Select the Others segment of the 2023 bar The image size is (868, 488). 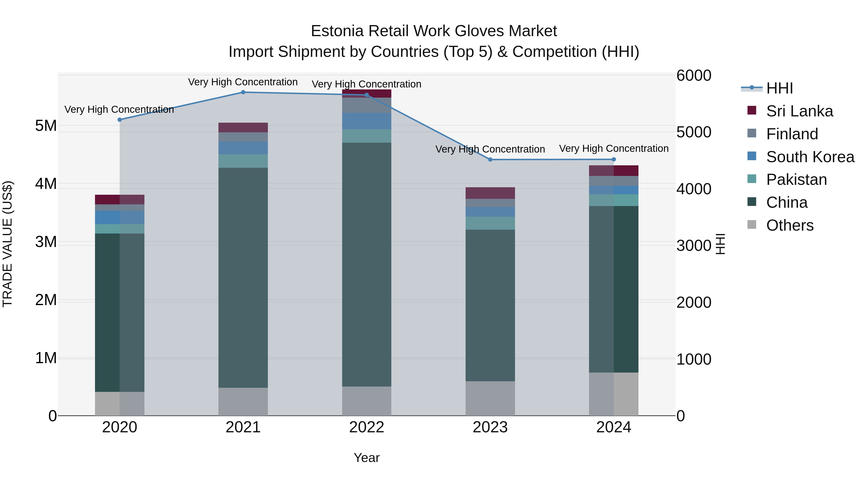pyautogui.click(x=490, y=398)
